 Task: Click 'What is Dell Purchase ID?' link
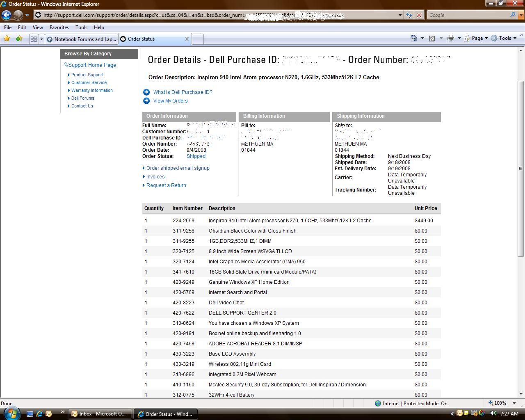183,92
